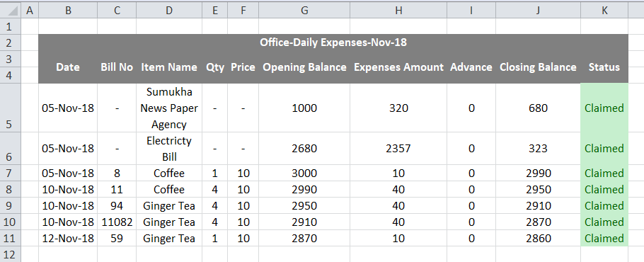Screen dimensions: 644x262
Task: Select bill number cell 94
Action: tap(117, 206)
